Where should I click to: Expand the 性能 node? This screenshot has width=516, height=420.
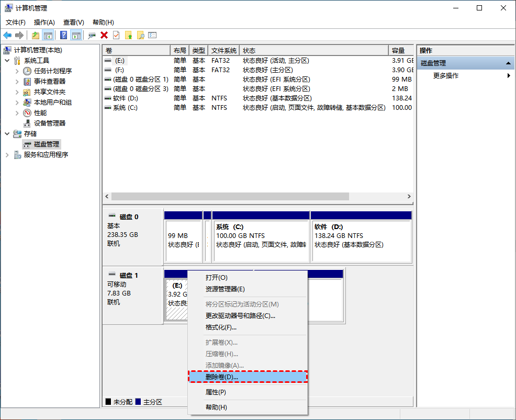[17, 113]
